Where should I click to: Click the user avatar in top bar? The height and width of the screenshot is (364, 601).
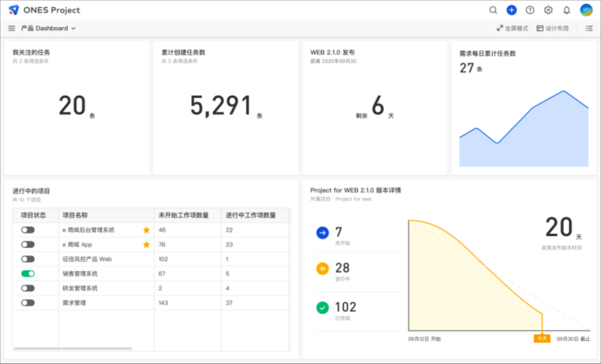coord(586,10)
